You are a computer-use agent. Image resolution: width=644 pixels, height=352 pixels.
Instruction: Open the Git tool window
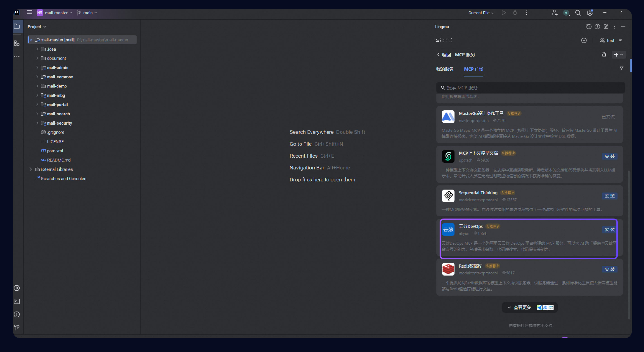[x=17, y=328]
